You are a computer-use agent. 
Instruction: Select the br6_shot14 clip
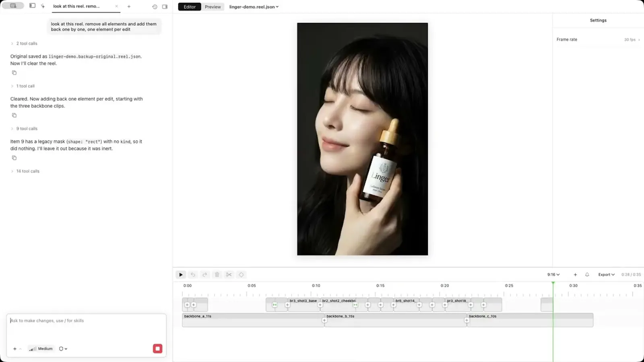point(406,304)
